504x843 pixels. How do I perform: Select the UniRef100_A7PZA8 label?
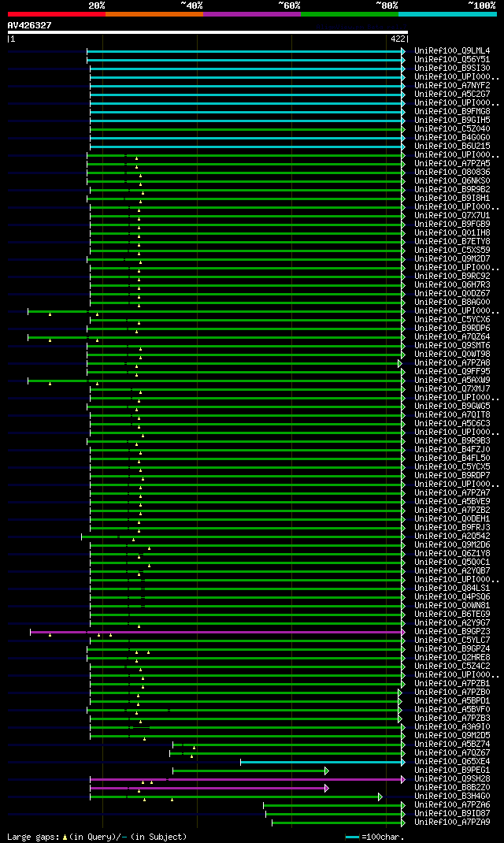tap(452, 363)
